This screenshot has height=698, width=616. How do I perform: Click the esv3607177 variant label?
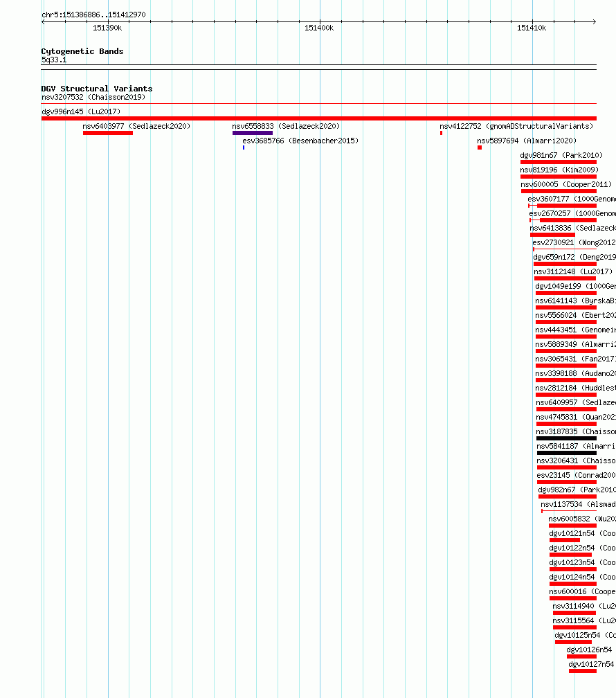pos(572,199)
